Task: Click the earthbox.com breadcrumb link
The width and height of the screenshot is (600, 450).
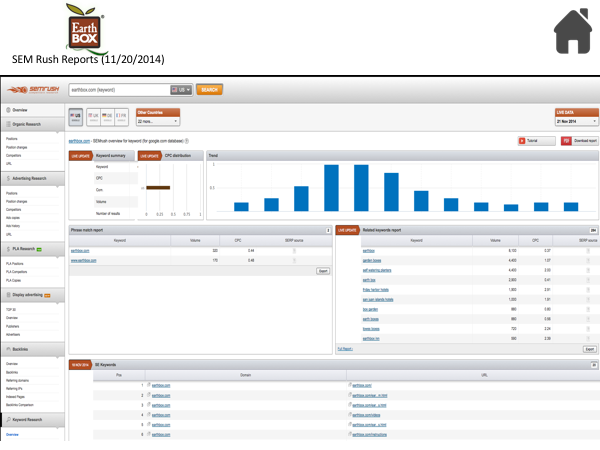Action: pyautogui.click(x=79, y=141)
